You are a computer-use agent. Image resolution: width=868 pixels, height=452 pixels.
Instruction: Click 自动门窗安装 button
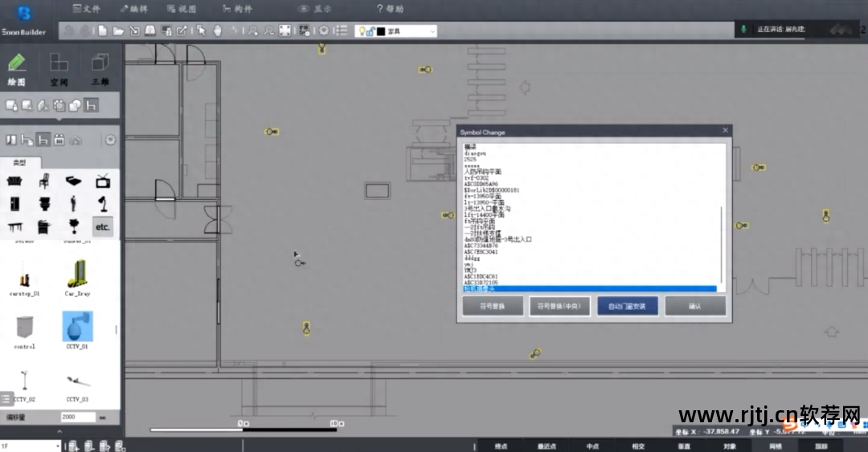coord(627,306)
